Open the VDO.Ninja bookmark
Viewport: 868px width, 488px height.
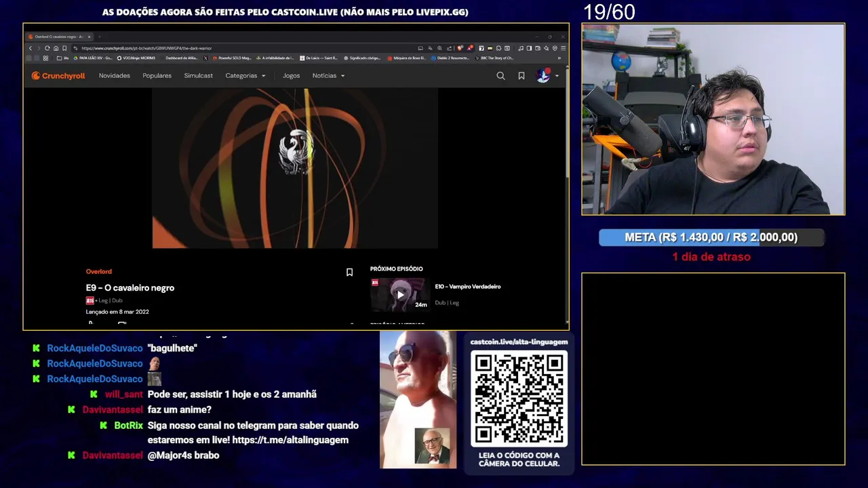(136, 58)
